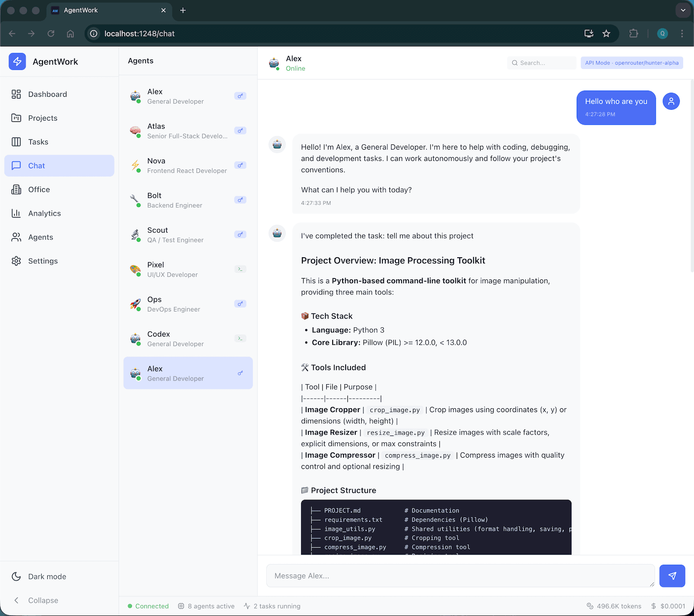694x616 pixels.
Task: Open Analytics via the bar chart icon
Action: tap(16, 213)
